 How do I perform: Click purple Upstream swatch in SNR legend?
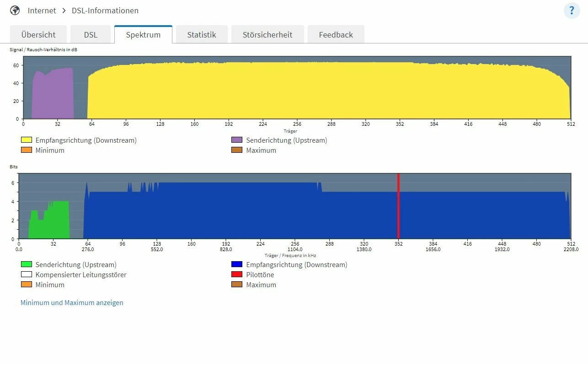pos(237,140)
